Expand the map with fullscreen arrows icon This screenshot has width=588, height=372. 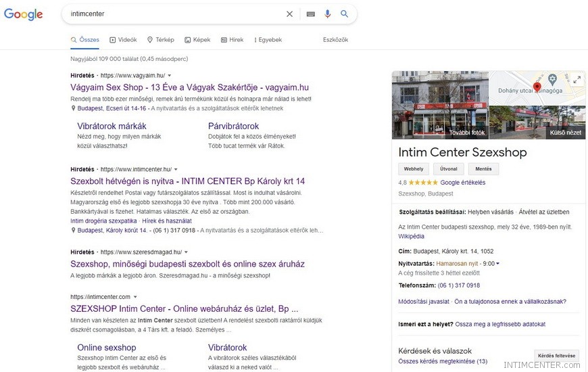577,80
